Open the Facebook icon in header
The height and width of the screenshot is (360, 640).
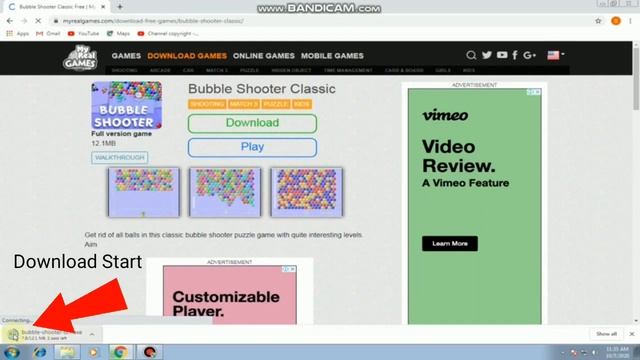[515, 55]
